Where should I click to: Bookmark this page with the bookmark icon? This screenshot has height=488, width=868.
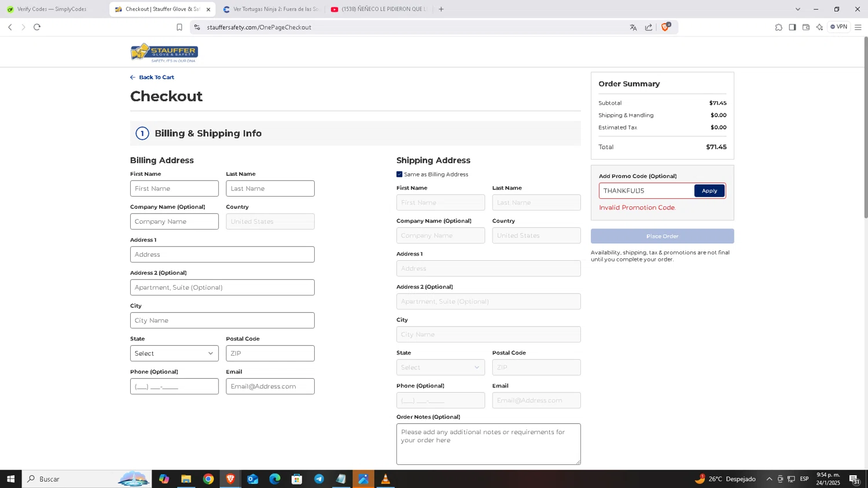pos(179,27)
